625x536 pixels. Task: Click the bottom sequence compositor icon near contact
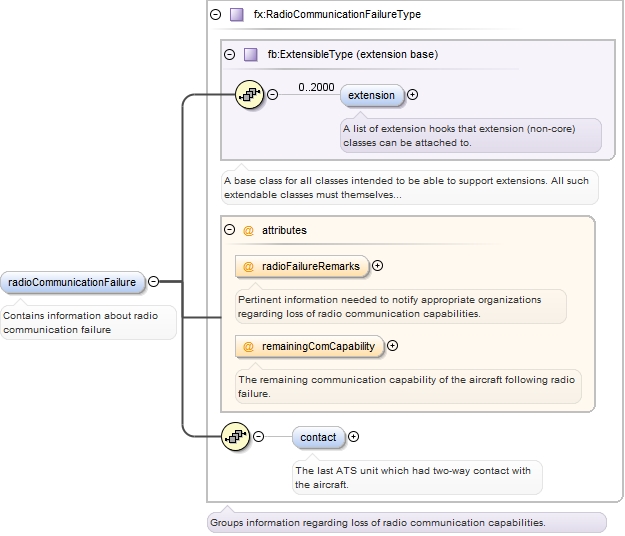[x=235, y=436]
